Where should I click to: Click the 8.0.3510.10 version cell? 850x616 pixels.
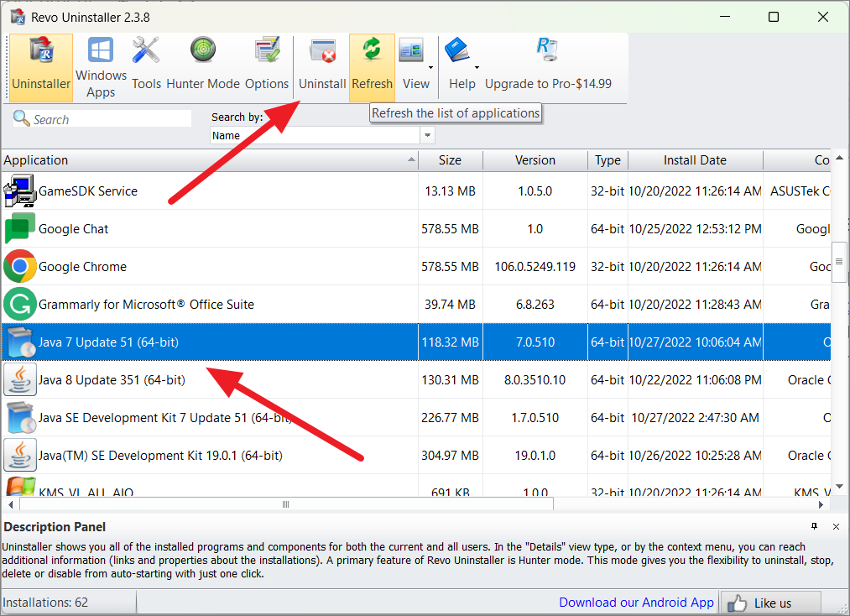(x=535, y=380)
